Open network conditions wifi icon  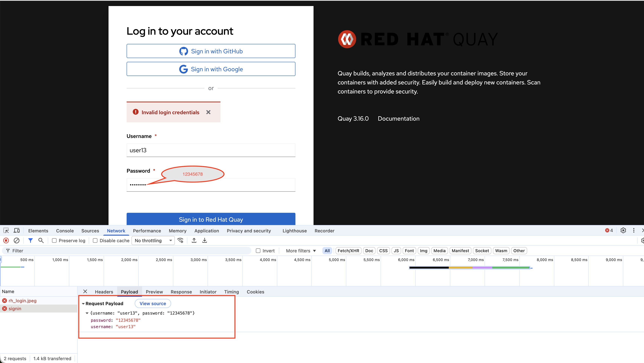[180, 240]
